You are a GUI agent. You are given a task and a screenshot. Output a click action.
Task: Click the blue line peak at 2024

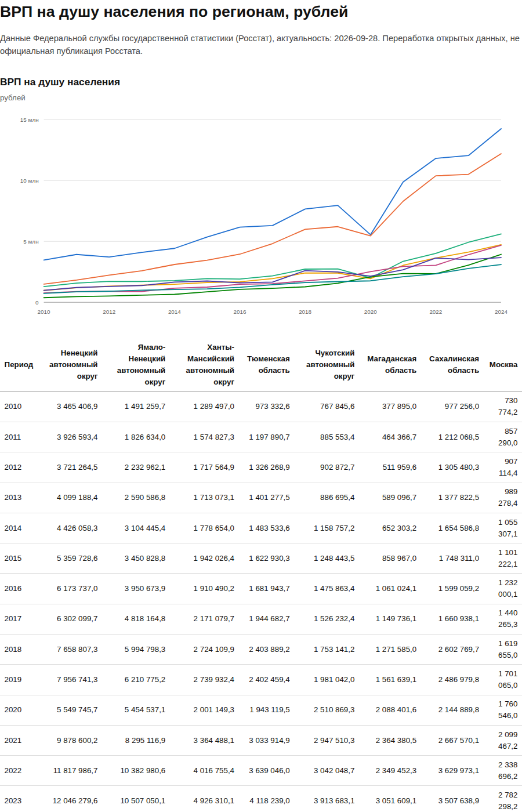coord(501,129)
